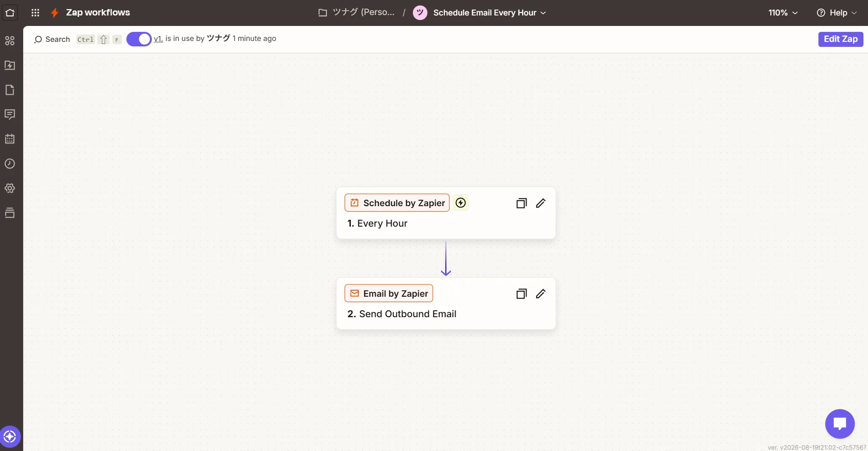Click the Zap workflows title
The height and width of the screenshot is (451, 868).
[98, 13]
